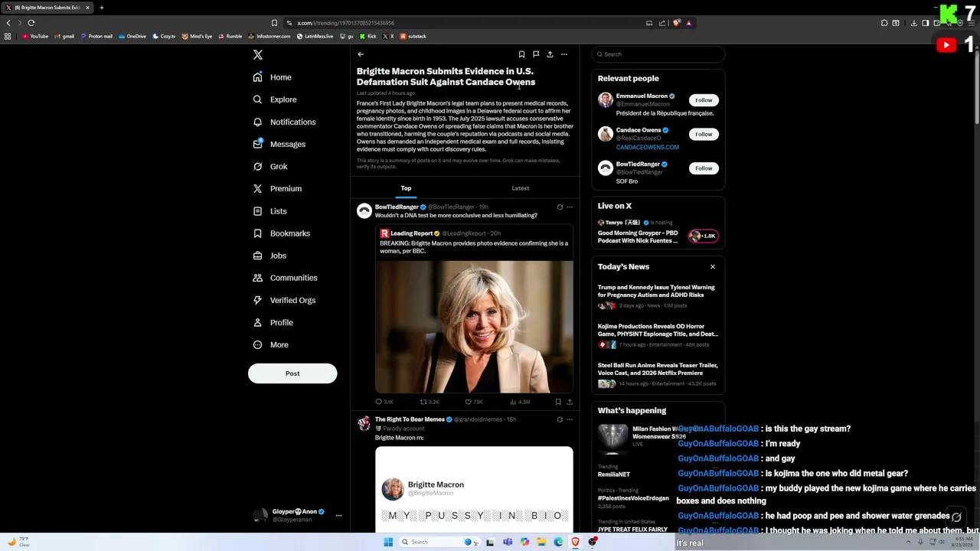The width and height of the screenshot is (980, 551).
Task: View analytics of BowTiedRanger's post
Action: [x=520, y=402]
